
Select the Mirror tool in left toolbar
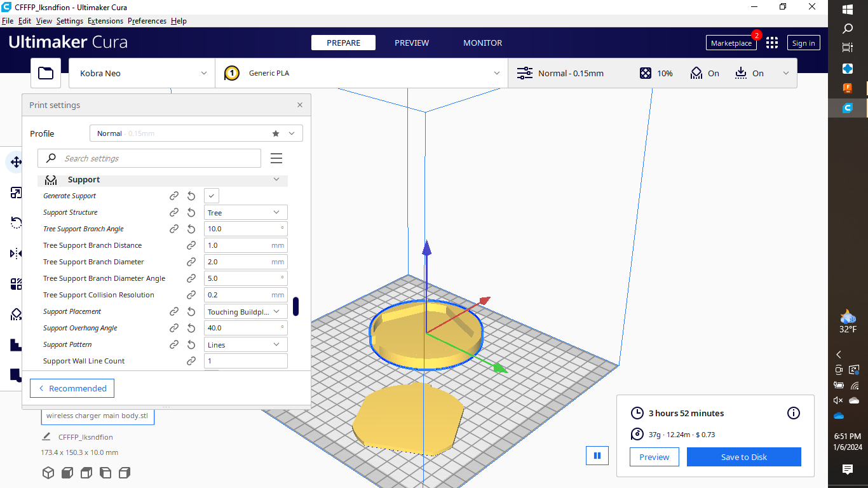15,254
